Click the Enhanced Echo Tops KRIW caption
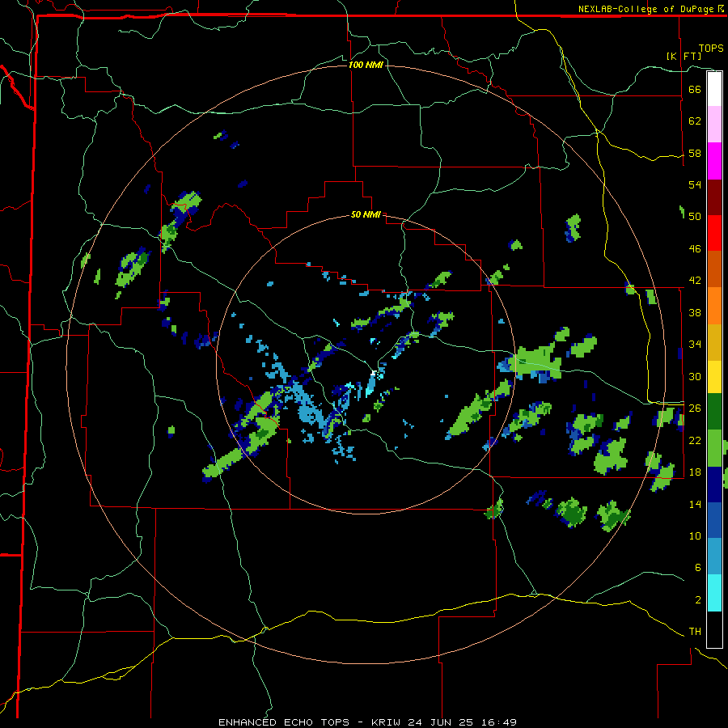Viewport: 728px width, 728px height. pos(367,722)
